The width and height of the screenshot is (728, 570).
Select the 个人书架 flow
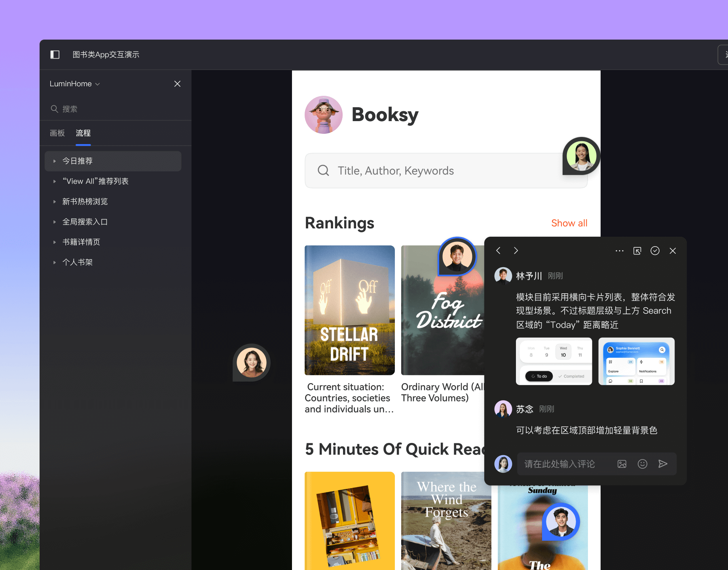pyautogui.click(x=78, y=262)
